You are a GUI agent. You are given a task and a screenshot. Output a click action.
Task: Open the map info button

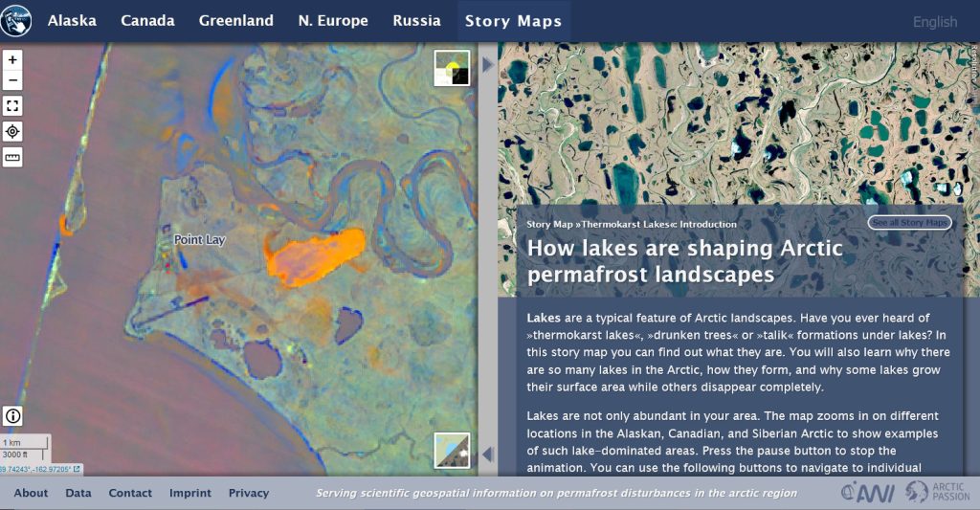13,415
